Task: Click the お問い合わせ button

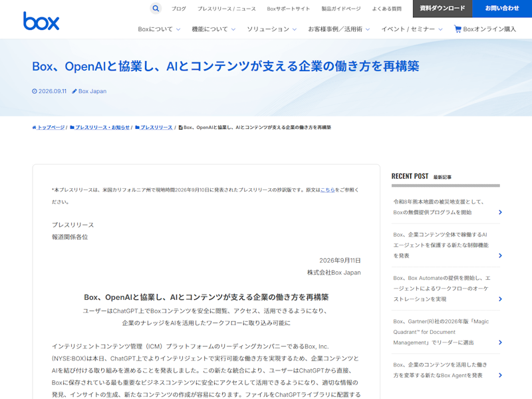Action: coord(502,9)
